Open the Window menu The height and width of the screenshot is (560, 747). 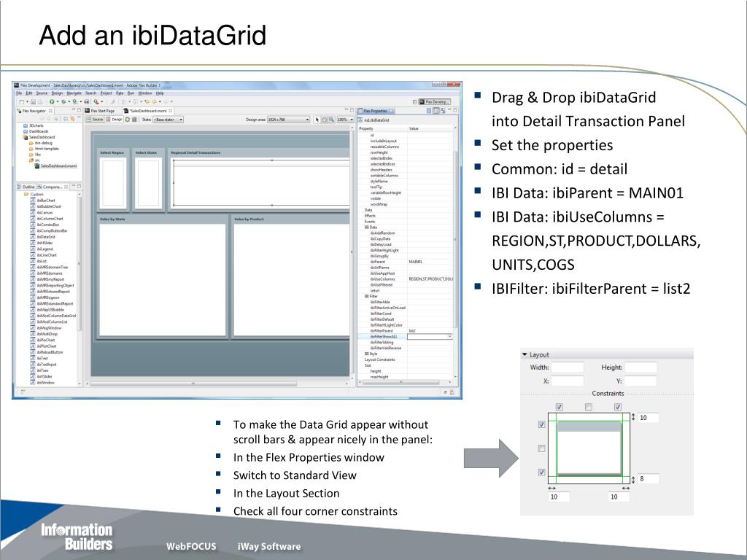tap(145, 93)
